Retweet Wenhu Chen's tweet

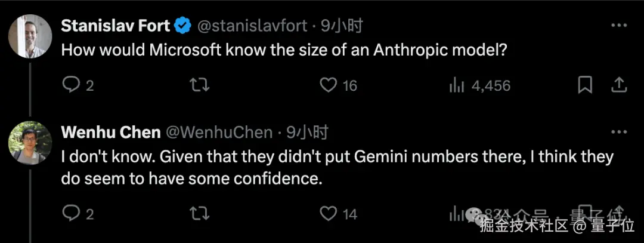tap(199, 213)
